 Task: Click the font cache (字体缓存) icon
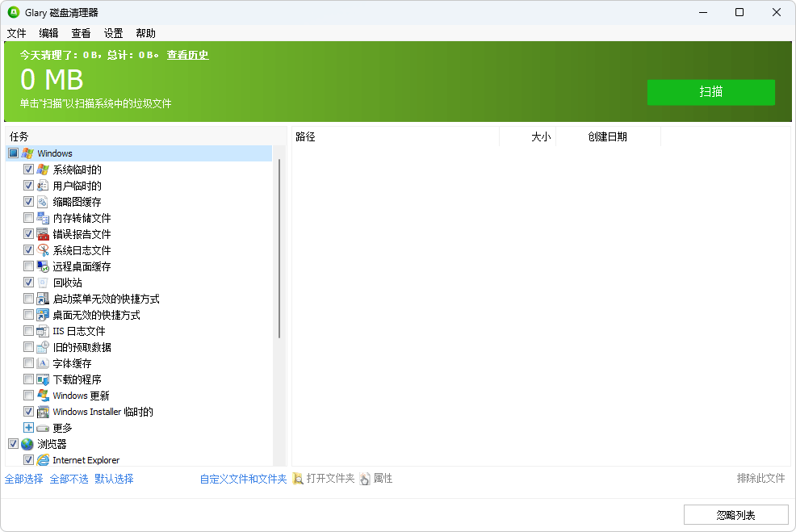pos(43,363)
